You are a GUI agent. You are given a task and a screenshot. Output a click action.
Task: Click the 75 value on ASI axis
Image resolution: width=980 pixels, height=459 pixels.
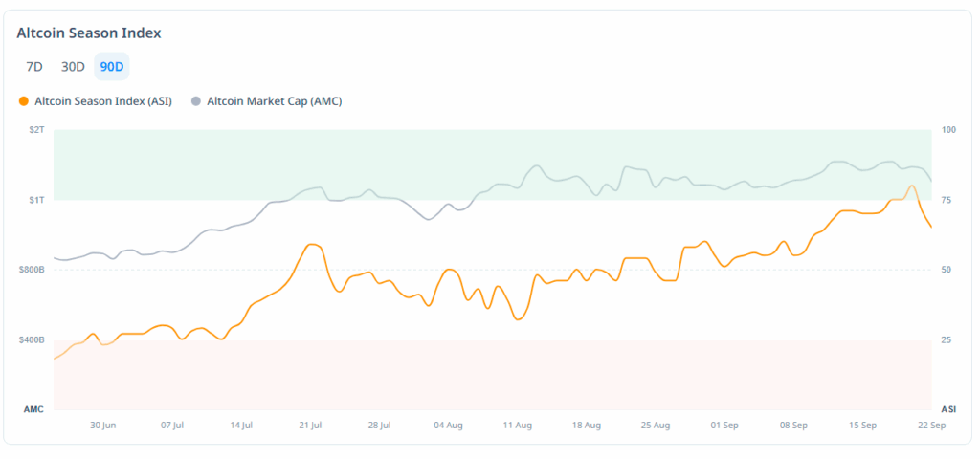click(947, 200)
